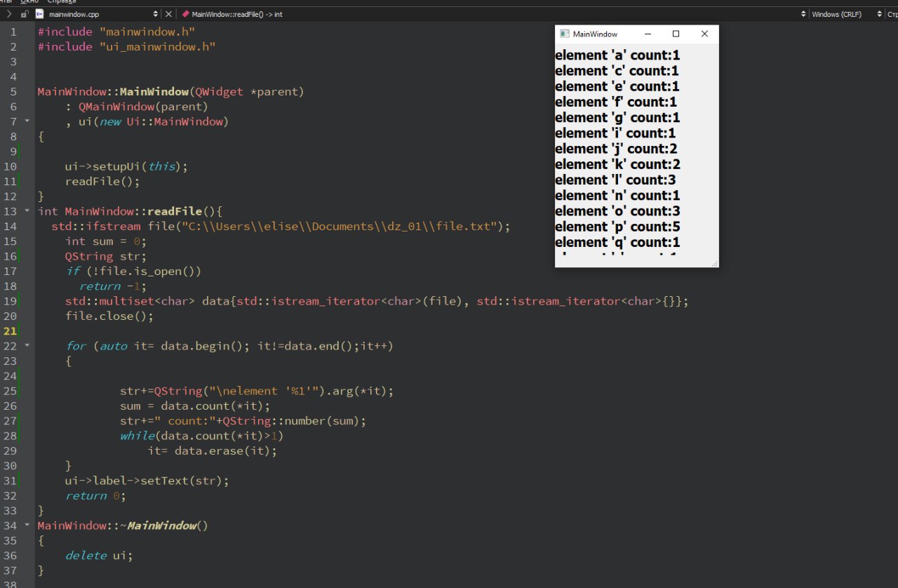Click label row "element 'o' count:3"

click(617, 211)
